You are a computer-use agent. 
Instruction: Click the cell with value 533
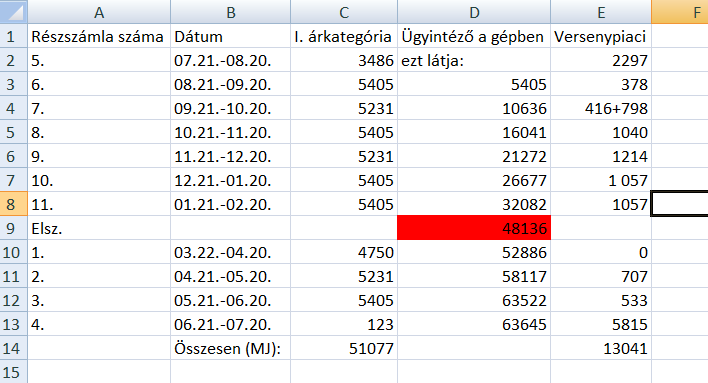coord(601,299)
